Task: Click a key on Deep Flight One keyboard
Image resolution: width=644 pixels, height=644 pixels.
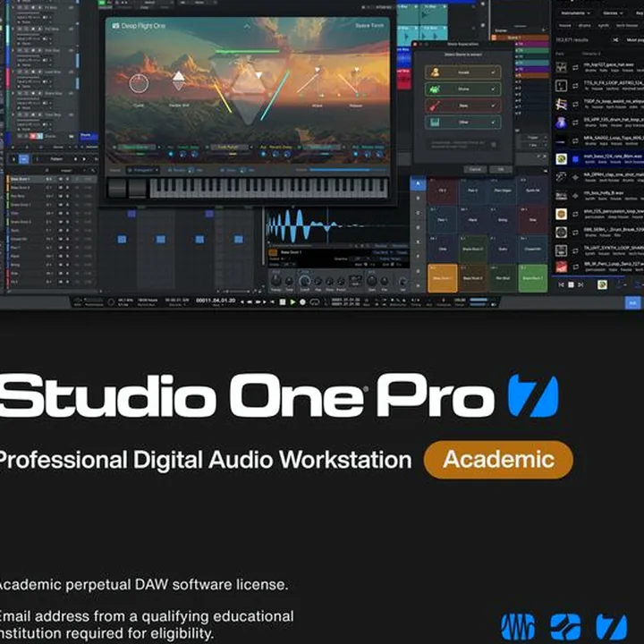Action: point(269,189)
